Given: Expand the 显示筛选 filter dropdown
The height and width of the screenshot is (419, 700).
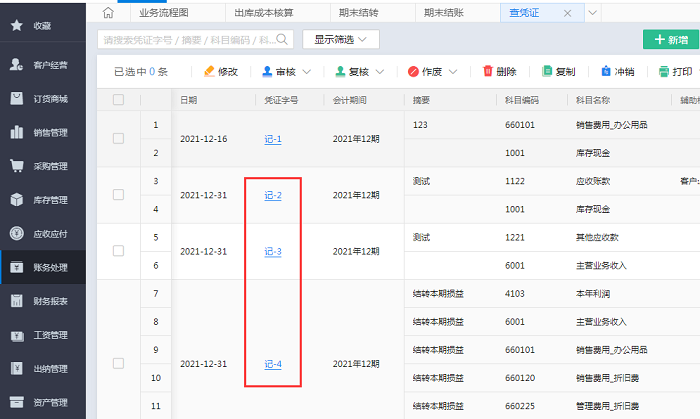Looking at the screenshot, I should click(340, 40).
